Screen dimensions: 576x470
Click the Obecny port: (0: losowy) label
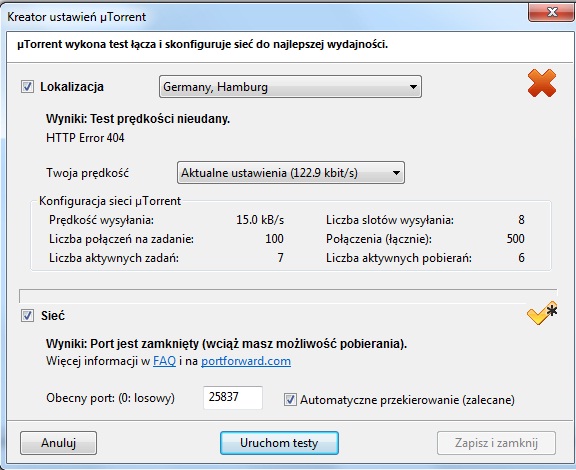pos(110,398)
